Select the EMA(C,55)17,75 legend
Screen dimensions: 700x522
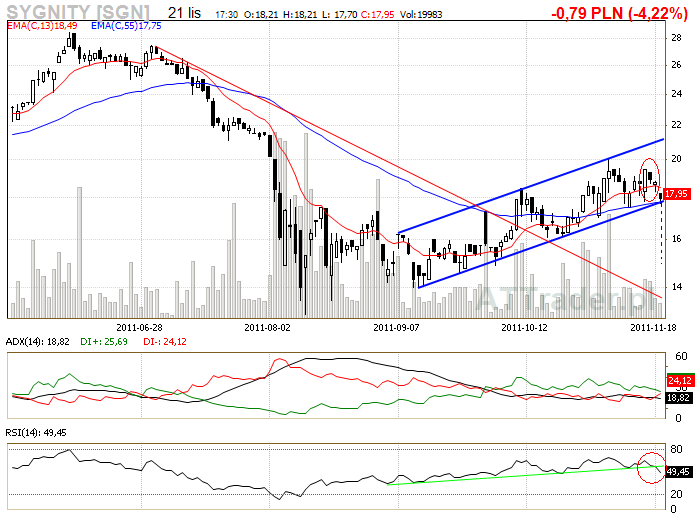point(126,26)
